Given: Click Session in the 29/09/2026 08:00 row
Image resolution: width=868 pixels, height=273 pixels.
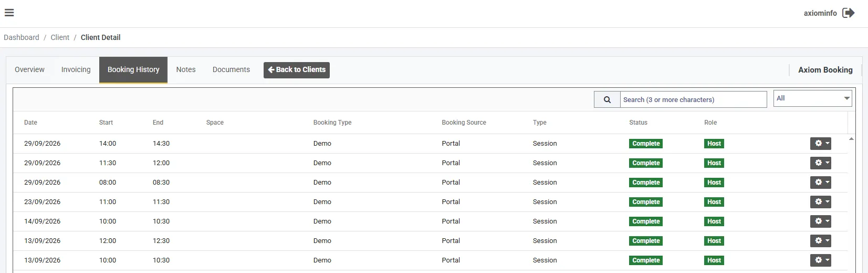Looking at the screenshot, I should 545,183.
